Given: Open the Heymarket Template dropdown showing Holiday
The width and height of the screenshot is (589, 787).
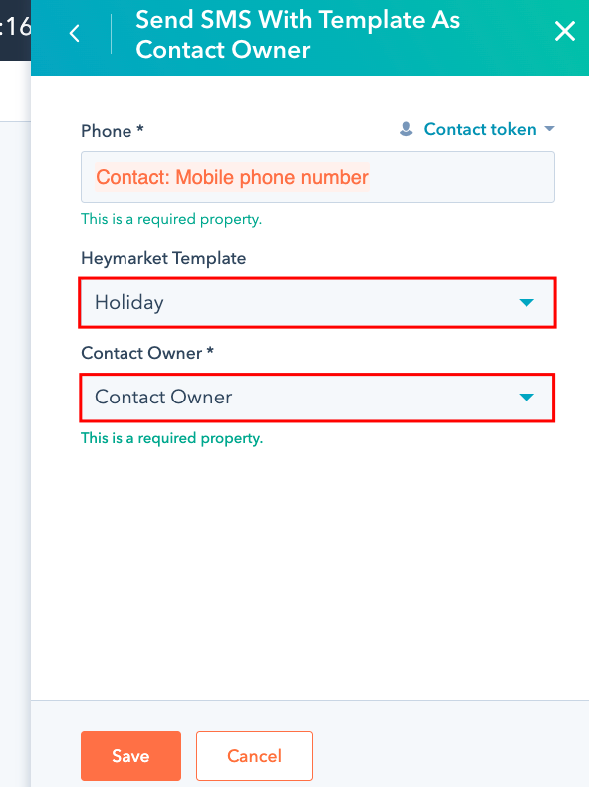Looking at the screenshot, I should [318, 303].
